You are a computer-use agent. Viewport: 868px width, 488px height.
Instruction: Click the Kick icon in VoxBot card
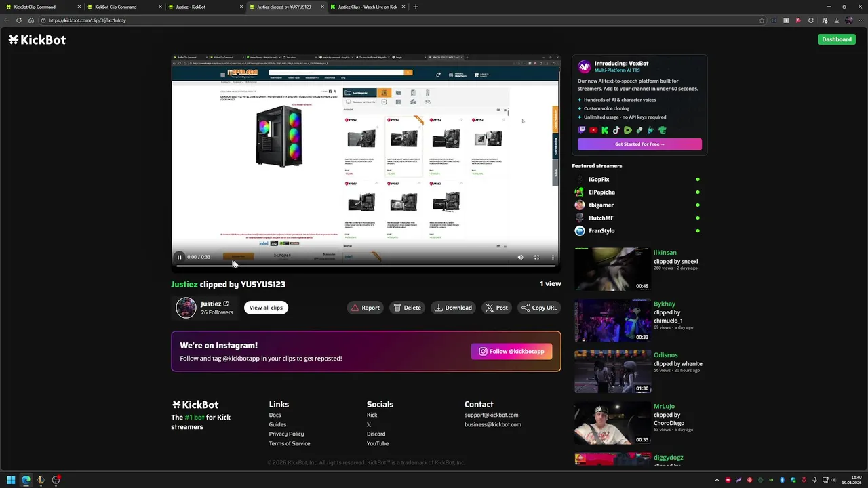point(605,130)
